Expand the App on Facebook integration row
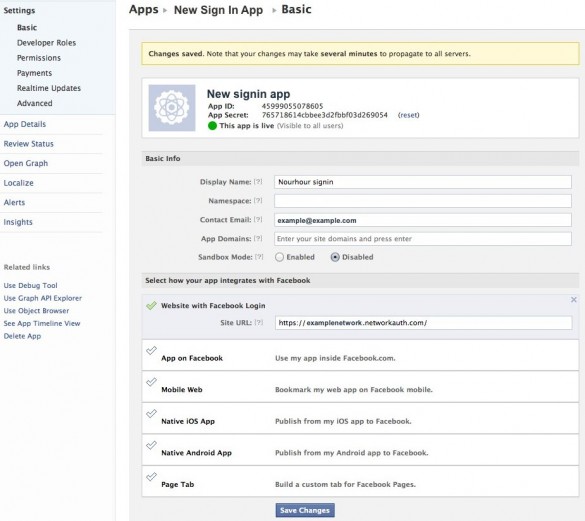Viewport: 585px width, 521px height. [360, 355]
